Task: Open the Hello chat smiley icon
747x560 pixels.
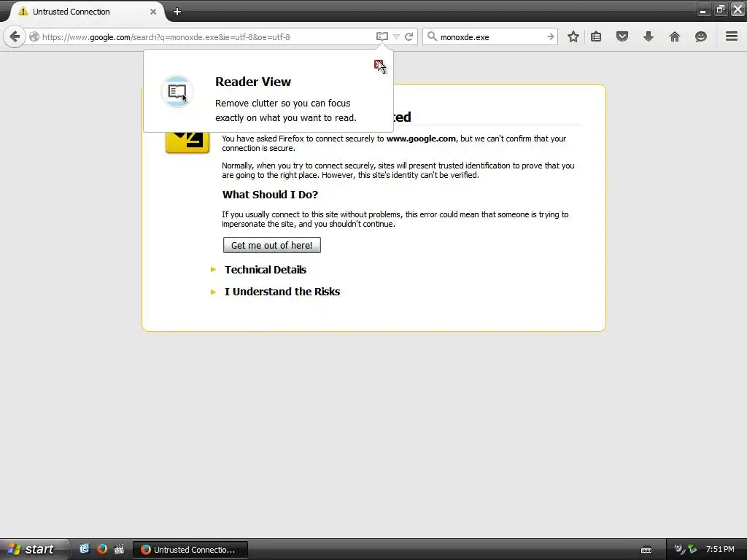Action: 701,36
